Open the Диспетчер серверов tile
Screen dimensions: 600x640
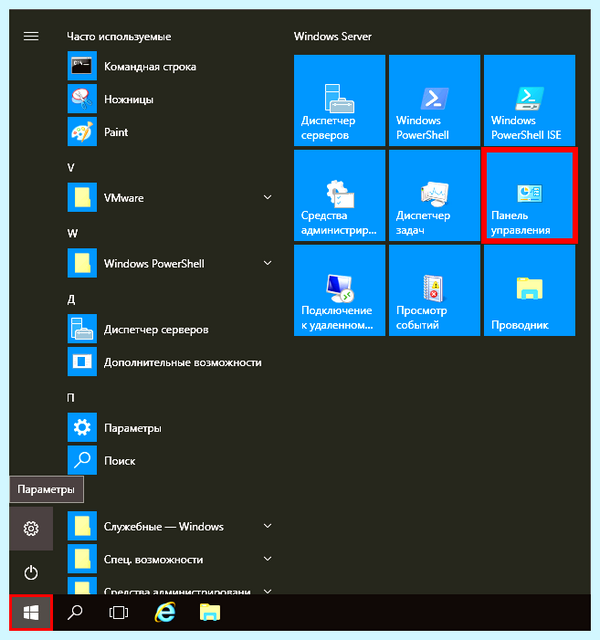[x=340, y=100]
